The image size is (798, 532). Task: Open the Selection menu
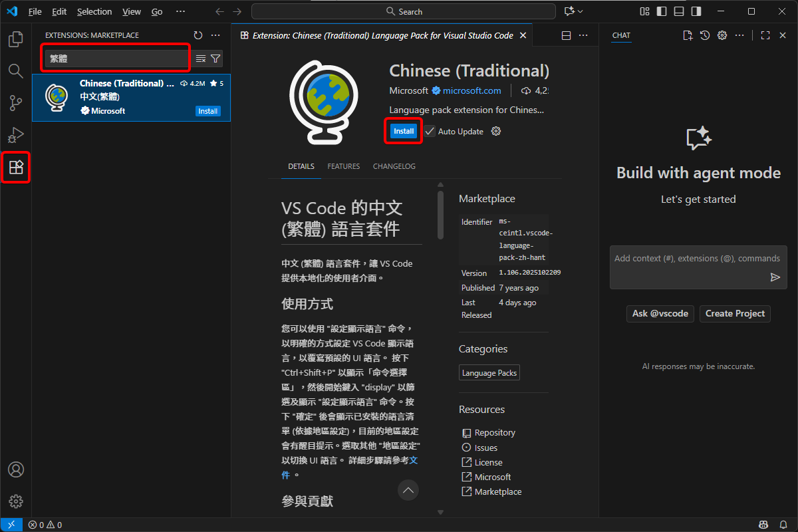click(x=94, y=11)
